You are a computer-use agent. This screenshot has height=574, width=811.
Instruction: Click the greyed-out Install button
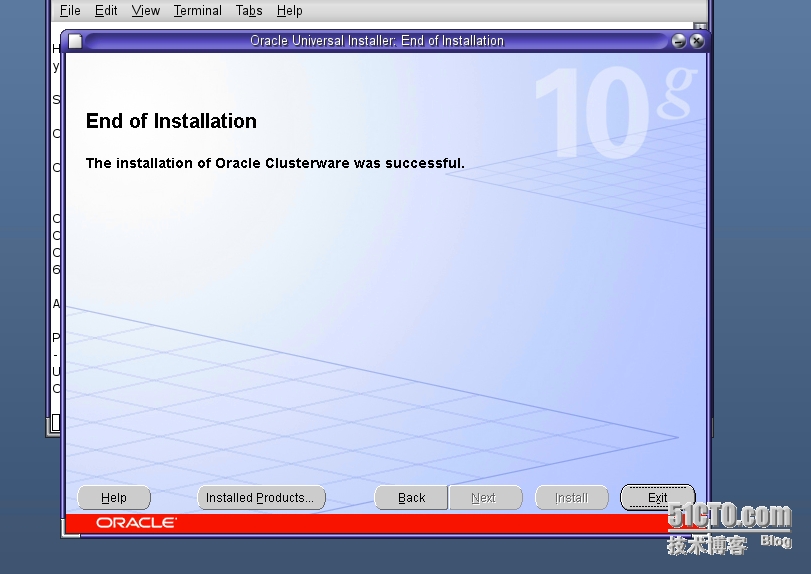pyautogui.click(x=572, y=497)
